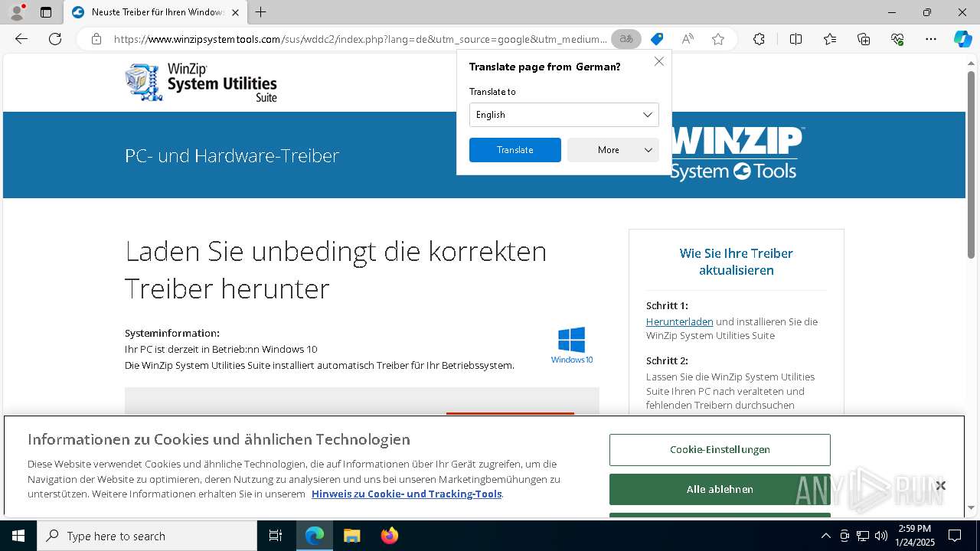
Task: Open the Extensions puzzle icon
Action: (x=759, y=39)
